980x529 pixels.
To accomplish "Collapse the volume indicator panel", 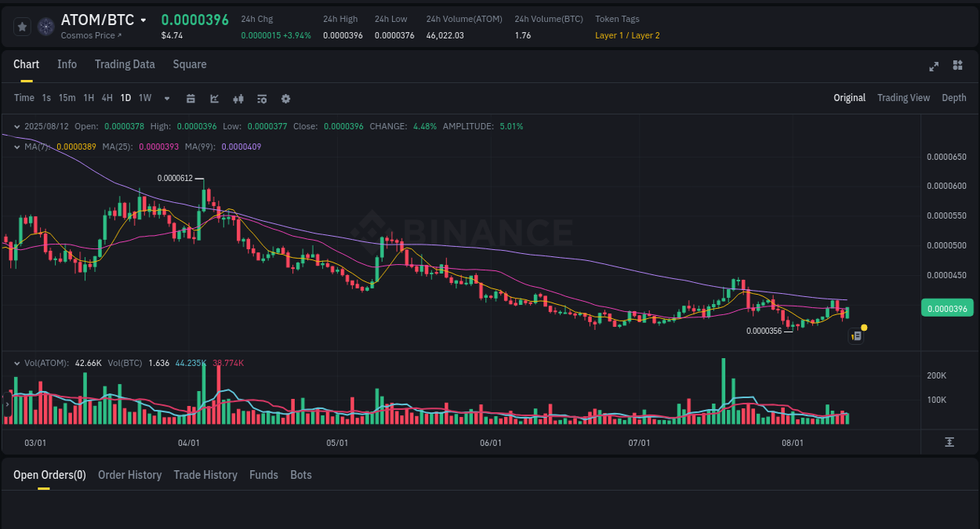I will (x=16, y=362).
